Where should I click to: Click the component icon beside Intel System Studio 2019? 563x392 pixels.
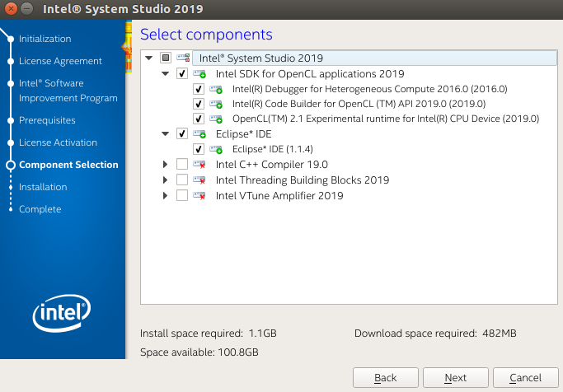point(183,58)
